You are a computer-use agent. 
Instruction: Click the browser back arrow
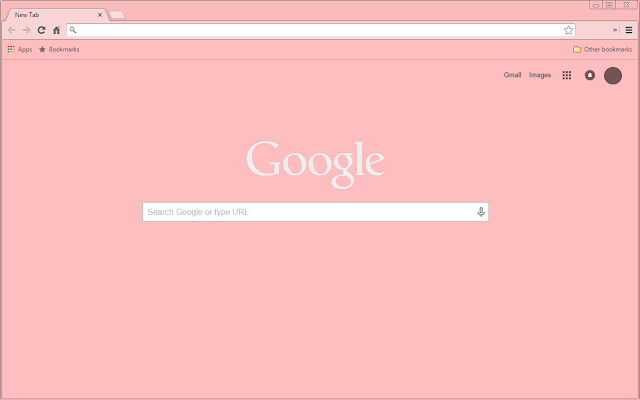[x=11, y=30]
